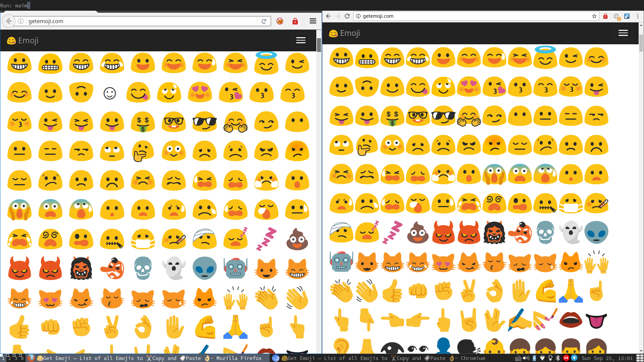Click the Telegram tray icon
Image resolution: width=644 pixels, height=362 pixels.
click(x=574, y=358)
